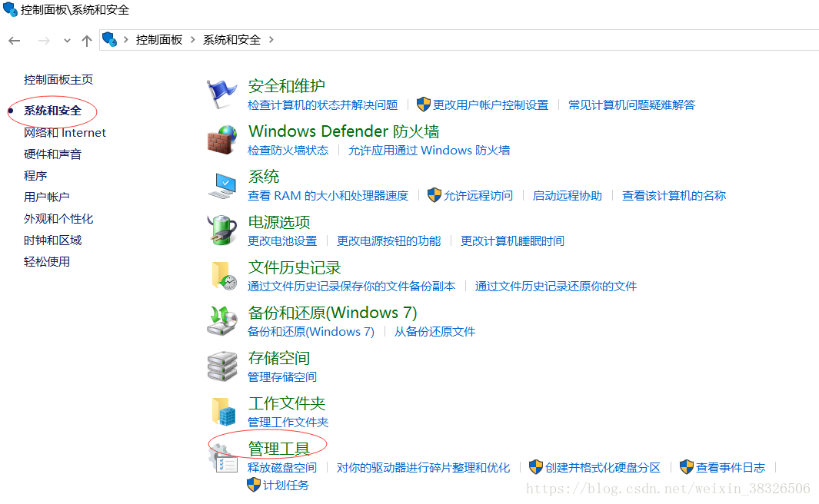Open 轻松使用 in the sidebar
The height and width of the screenshot is (504, 819).
[46, 261]
